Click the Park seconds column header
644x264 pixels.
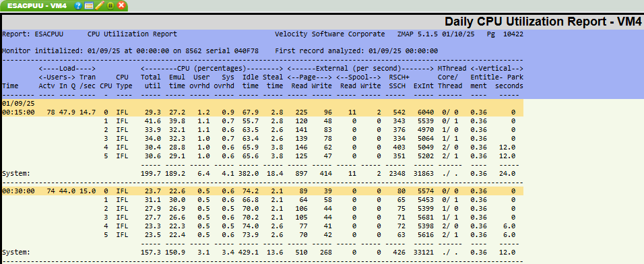pyautogui.click(x=509, y=81)
